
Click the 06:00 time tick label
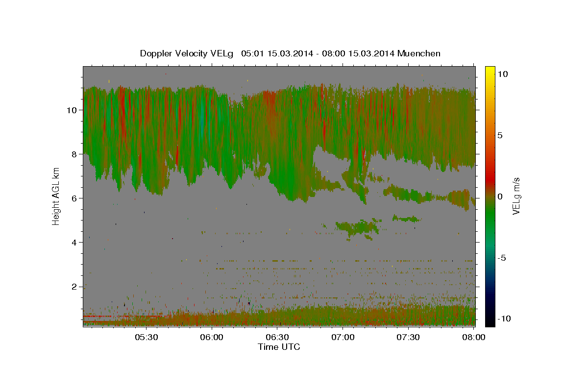[x=212, y=337]
